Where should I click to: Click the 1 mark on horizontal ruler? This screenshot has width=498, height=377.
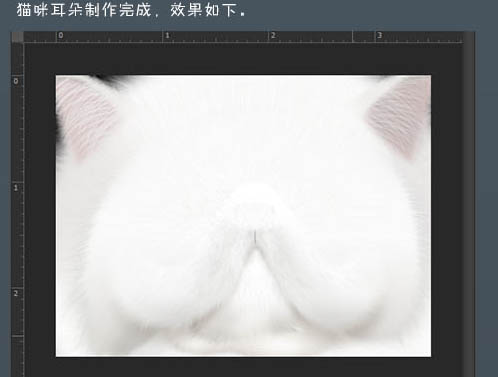point(167,35)
